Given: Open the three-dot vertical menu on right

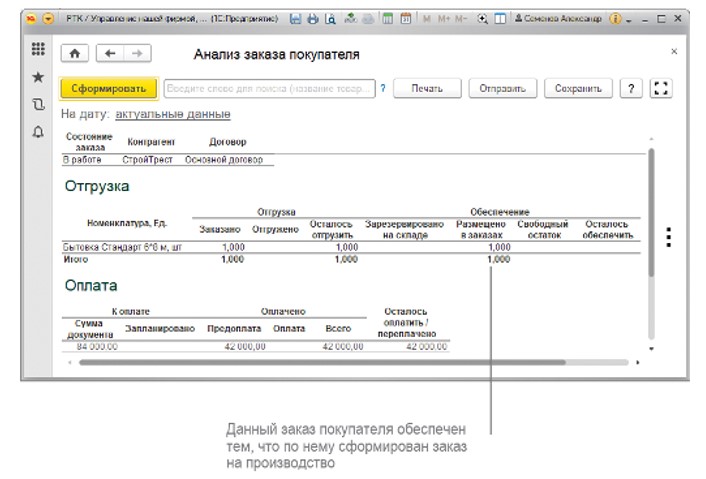Looking at the screenshot, I should tap(669, 237).
